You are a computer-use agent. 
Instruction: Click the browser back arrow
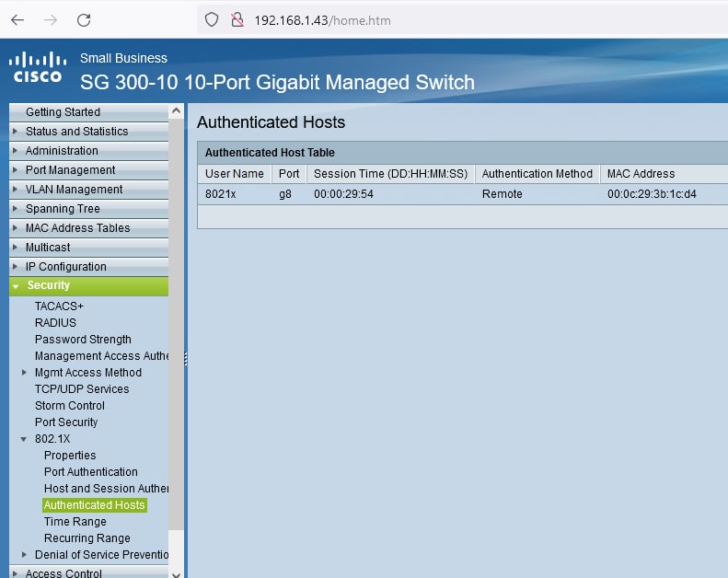pyautogui.click(x=17, y=19)
